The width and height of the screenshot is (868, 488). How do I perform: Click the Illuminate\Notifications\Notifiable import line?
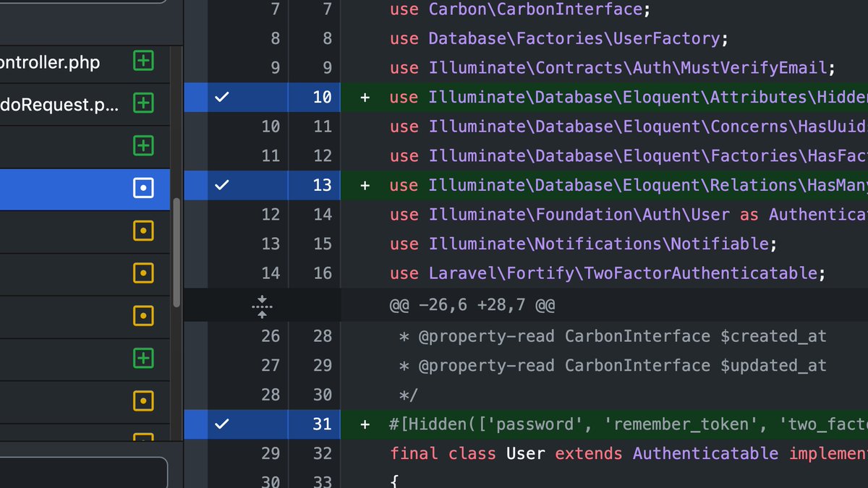[x=584, y=244]
